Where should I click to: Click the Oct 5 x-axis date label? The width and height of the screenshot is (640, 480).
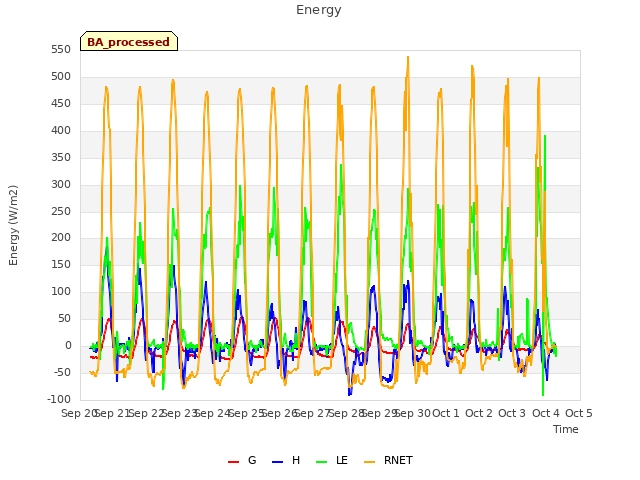(579, 413)
